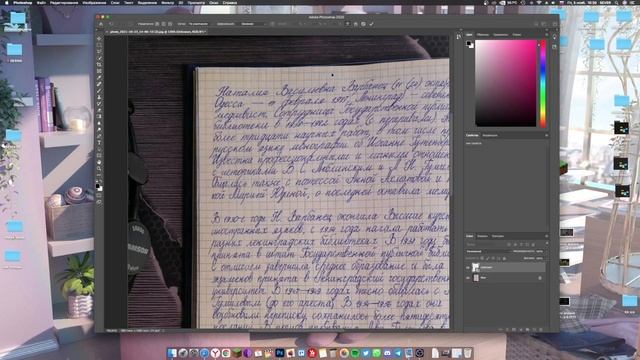Select the Brush tool
The image size is (640, 360).
click(99, 91)
